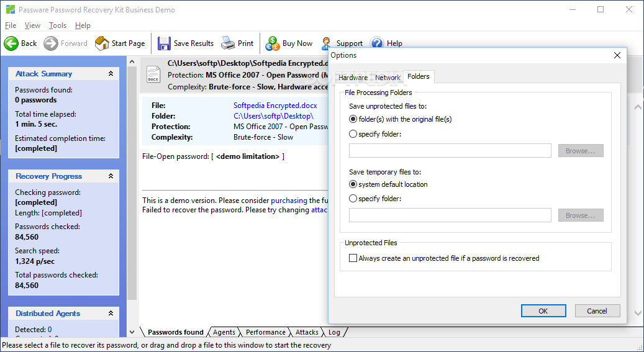Screen dimensions: 644x352
Task: Switch to the Passwords found tab
Action: tap(175, 332)
